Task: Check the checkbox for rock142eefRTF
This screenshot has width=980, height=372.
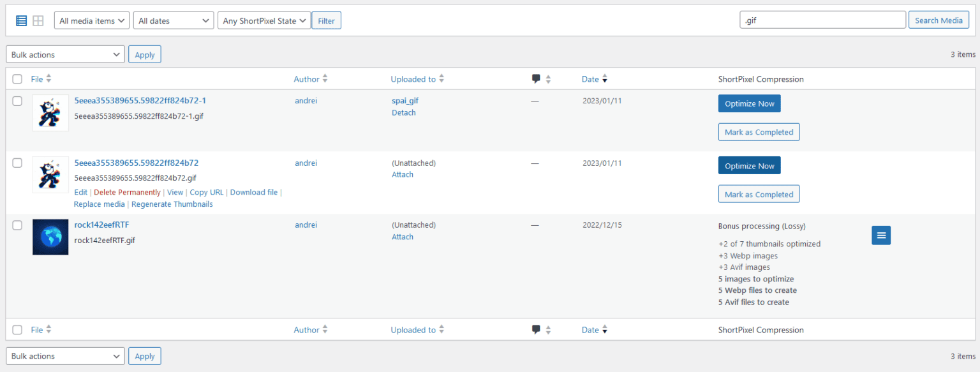Action: pos(17,225)
